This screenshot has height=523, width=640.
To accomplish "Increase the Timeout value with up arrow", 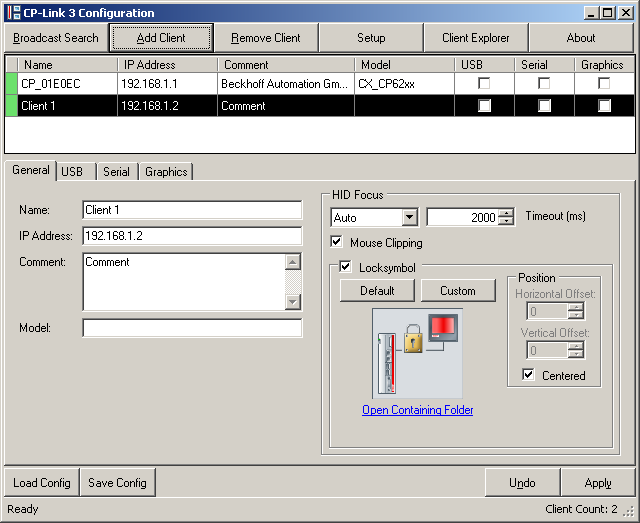I will click(x=506, y=213).
